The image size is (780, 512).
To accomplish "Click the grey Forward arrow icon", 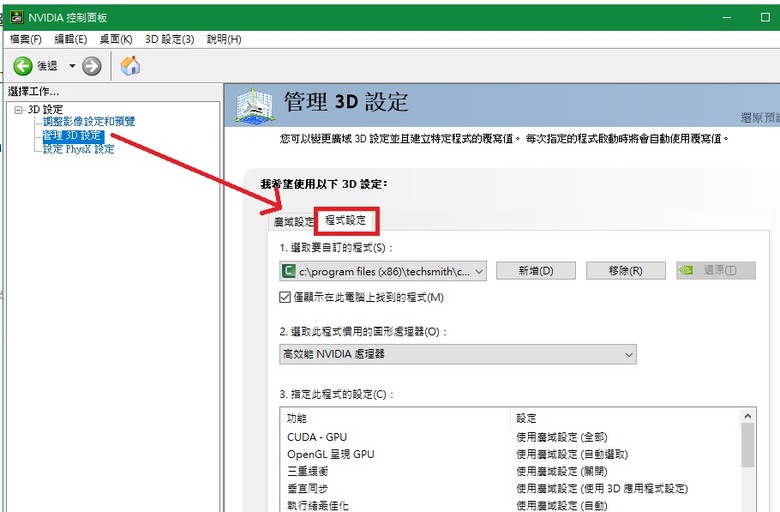I will [x=92, y=66].
